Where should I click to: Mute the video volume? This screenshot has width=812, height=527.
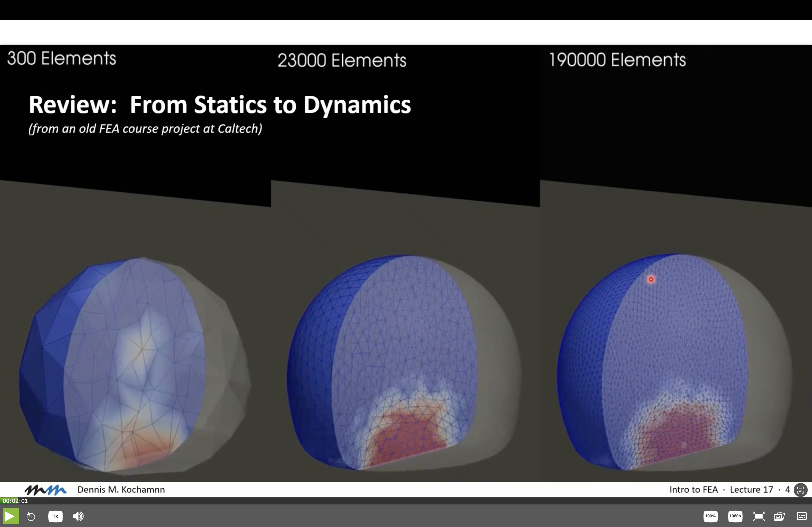click(x=78, y=516)
